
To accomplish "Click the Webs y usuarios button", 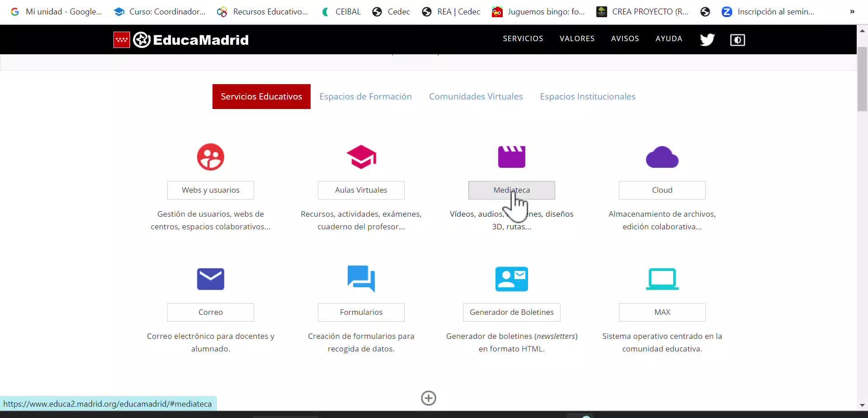I will [x=211, y=190].
